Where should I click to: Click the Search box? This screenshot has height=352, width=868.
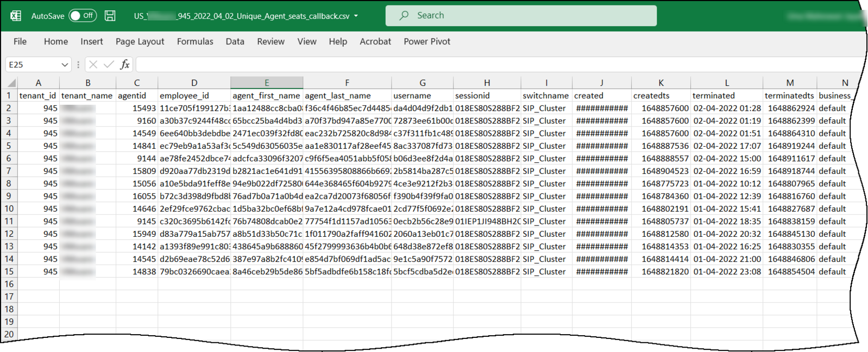coord(521,16)
